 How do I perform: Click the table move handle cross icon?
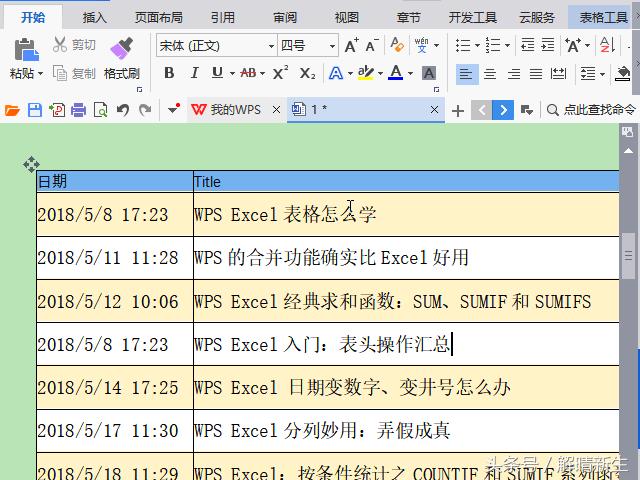(31, 164)
